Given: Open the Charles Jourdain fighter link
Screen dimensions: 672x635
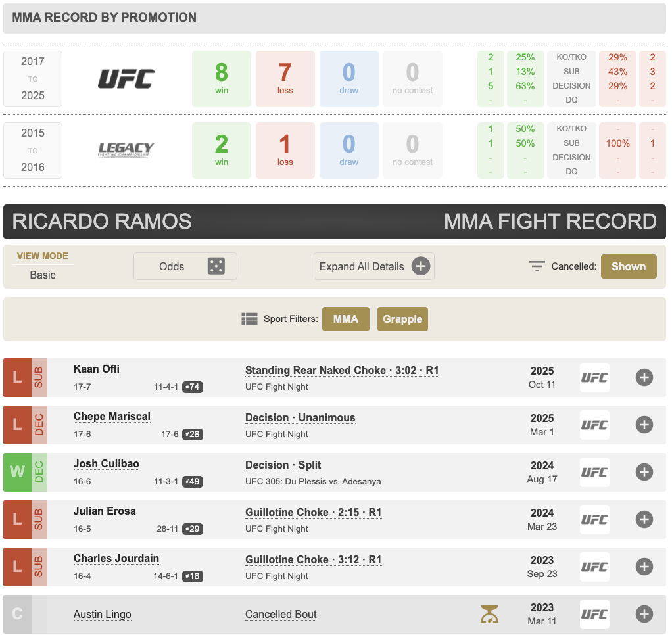Looking at the screenshot, I should (x=116, y=559).
